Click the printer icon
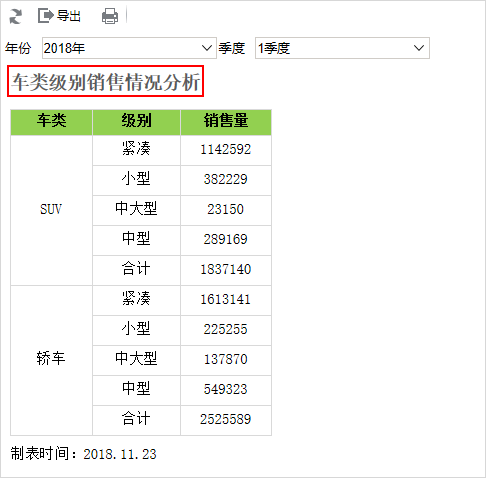This screenshot has width=486, height=478. pyautogui.click(x=110, y=16)
